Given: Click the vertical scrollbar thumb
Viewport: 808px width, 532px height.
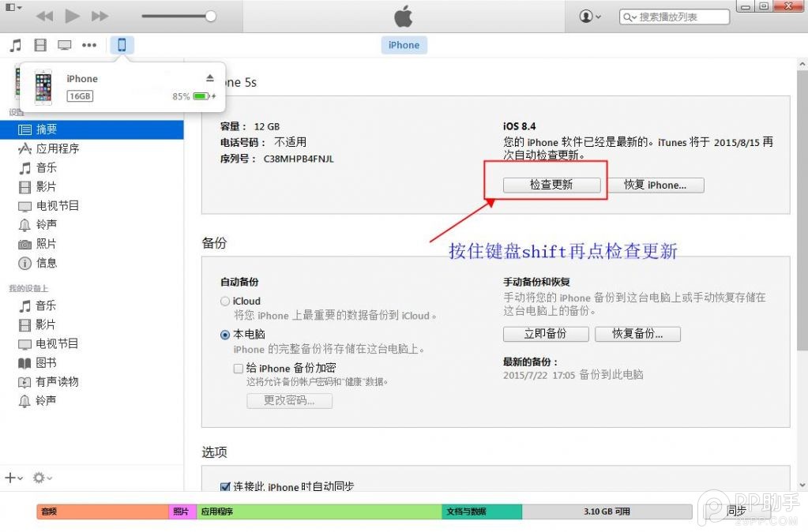Looking at the screenshot, I should (802, 212).
